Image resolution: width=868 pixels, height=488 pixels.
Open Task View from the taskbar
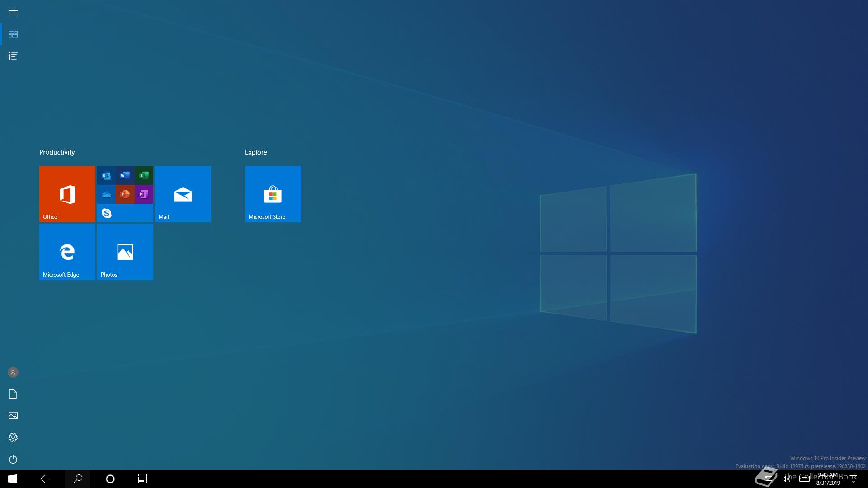142,479
